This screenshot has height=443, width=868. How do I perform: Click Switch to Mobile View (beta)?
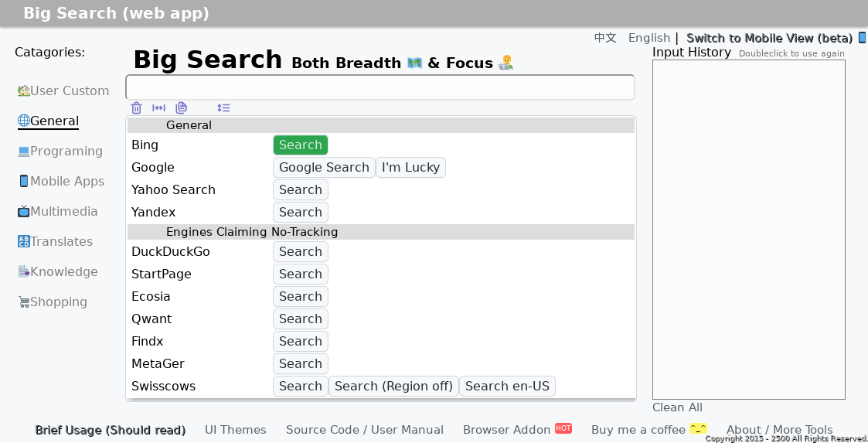coord(770,38)
